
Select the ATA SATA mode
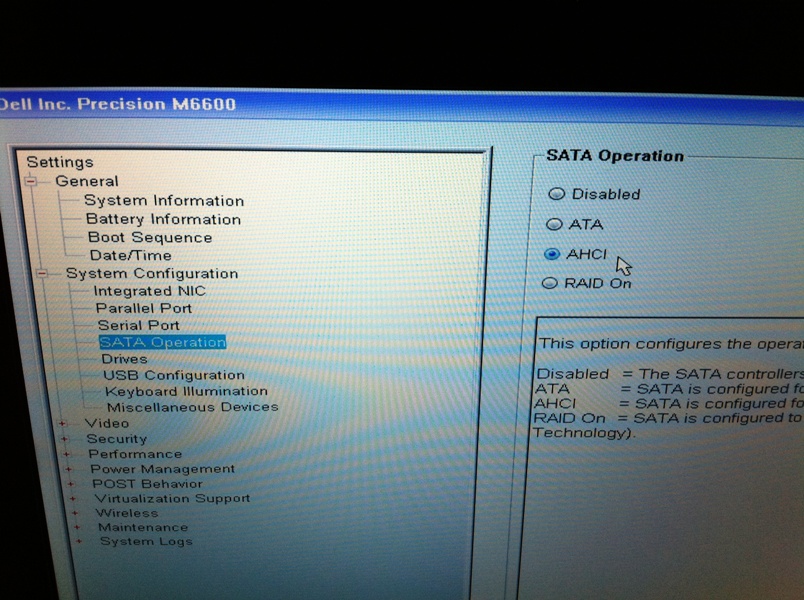(554, 224)
